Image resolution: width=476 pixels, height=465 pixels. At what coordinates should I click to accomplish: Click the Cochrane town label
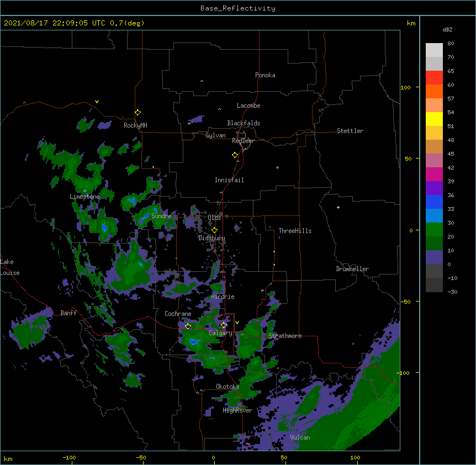tap(178, 314)
